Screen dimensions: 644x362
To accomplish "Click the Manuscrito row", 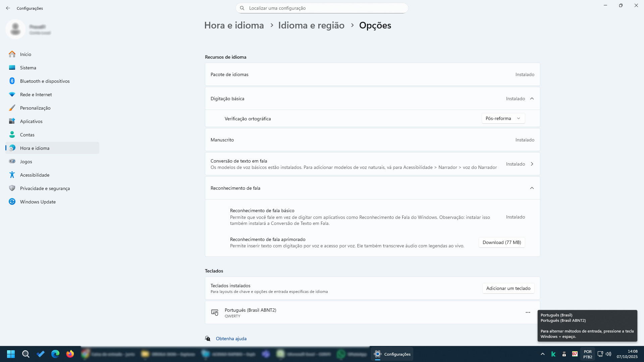I will tap(372, 140).
